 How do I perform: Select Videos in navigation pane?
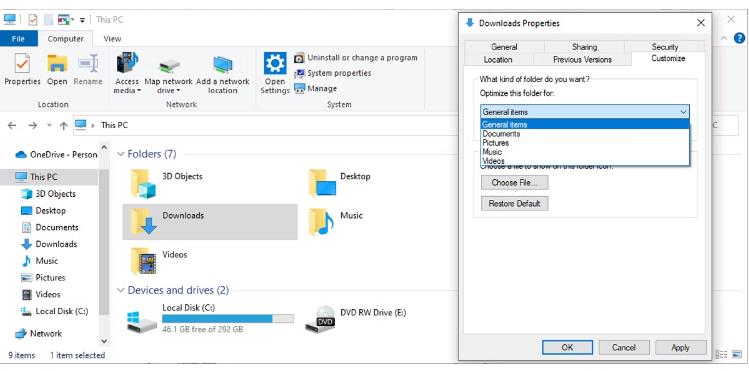(41, 294)
